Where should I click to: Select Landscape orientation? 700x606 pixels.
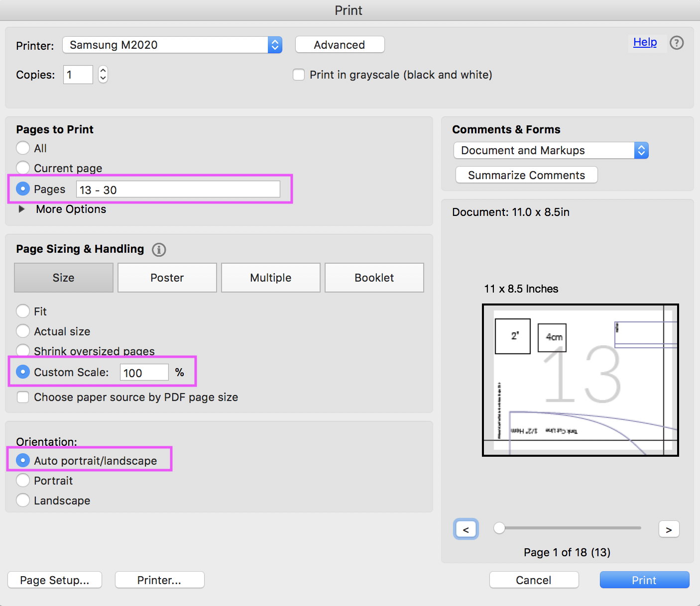tap(23, 500)
